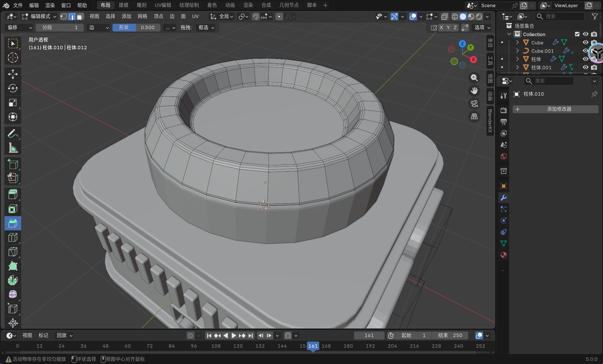
Task: Click the viewport zoom magnifier icon
Action: 474,78
